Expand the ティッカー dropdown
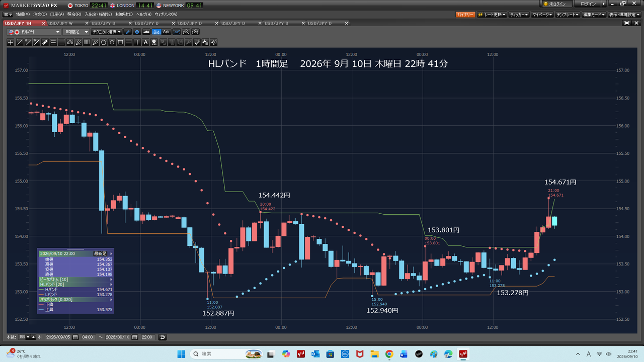This screenshot has height=362, width=644. [519, 15]
